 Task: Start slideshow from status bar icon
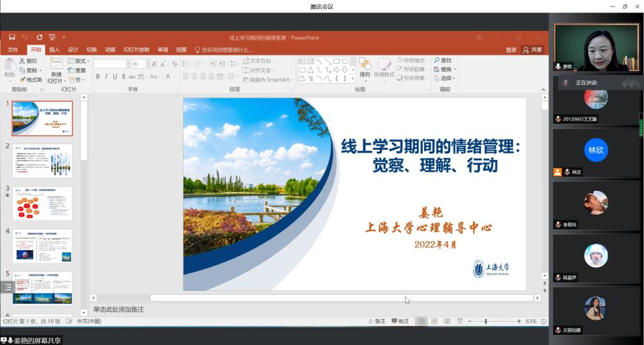460,322
